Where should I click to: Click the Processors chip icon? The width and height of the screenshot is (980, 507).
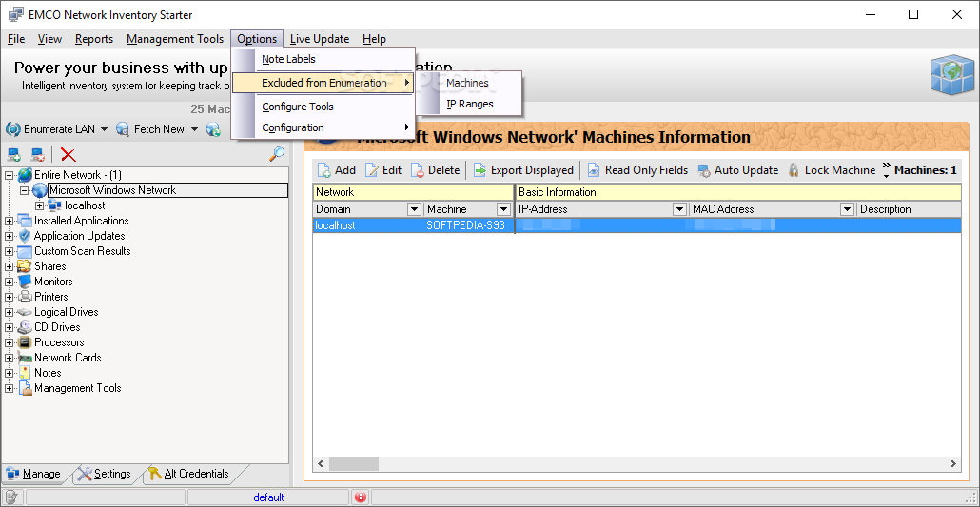[x=25, y=342]
